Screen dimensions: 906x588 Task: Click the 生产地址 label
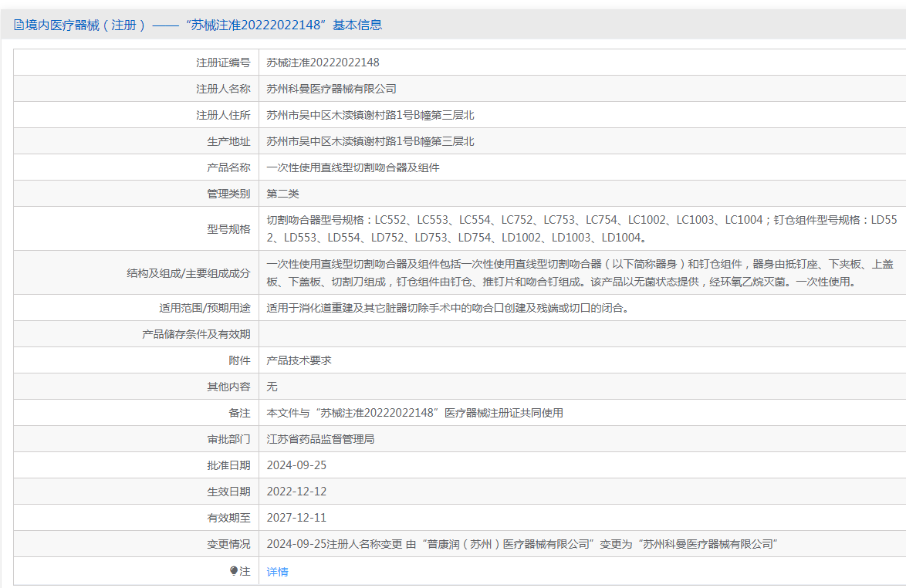pyautogui.click(x=228, y=141)
